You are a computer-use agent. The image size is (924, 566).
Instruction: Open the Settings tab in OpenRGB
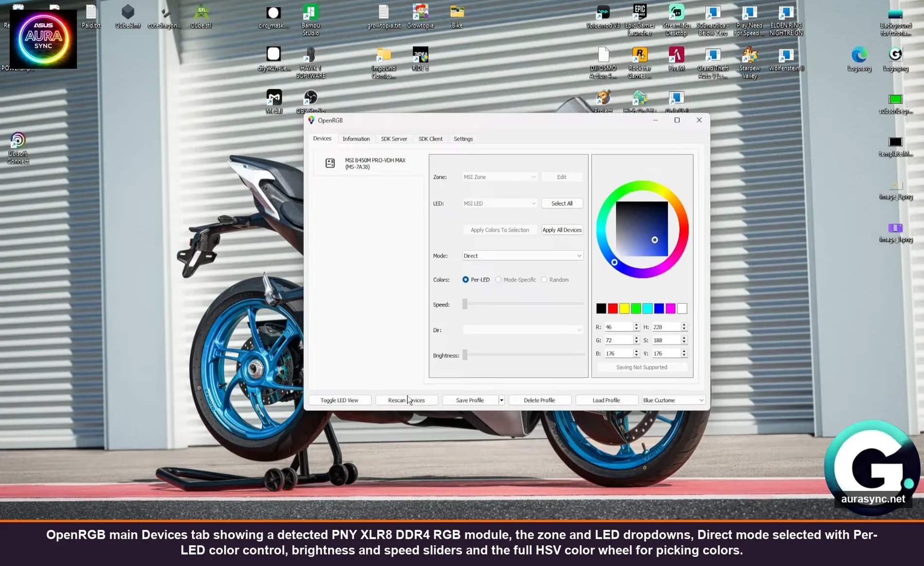pyautogui.click(x=462, y=139)
